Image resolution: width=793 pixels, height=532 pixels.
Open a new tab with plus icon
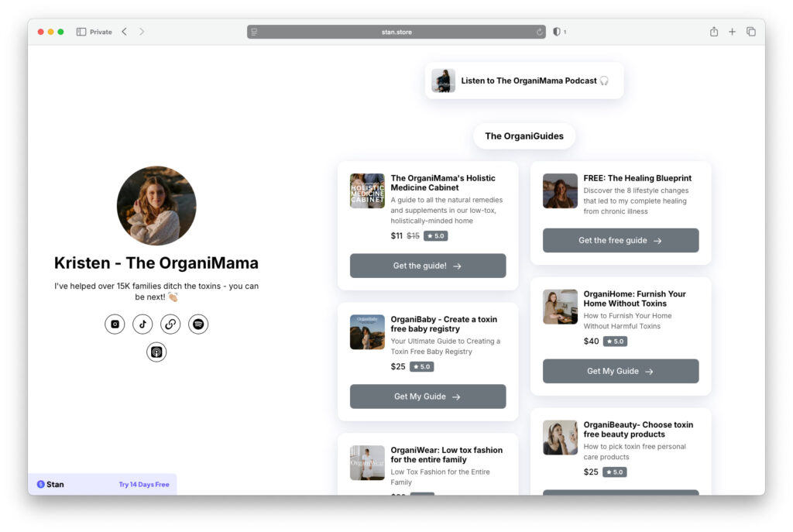[x=732, y=32]
